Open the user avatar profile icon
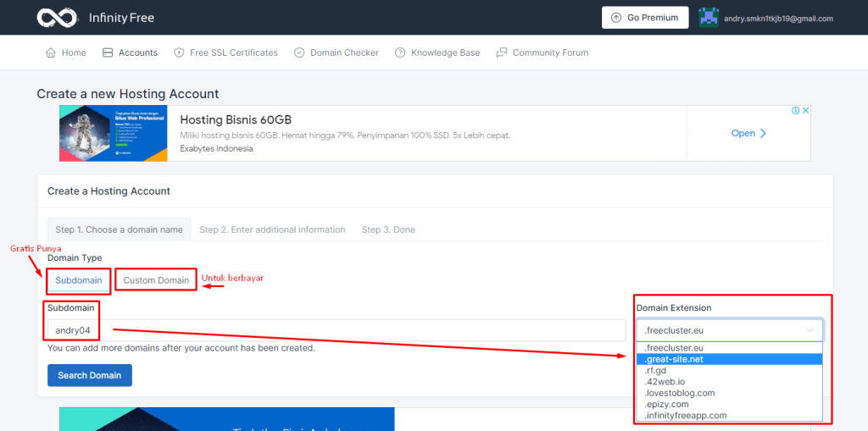The height and width of the screenshot is (431, 868). tap(709, 18)
